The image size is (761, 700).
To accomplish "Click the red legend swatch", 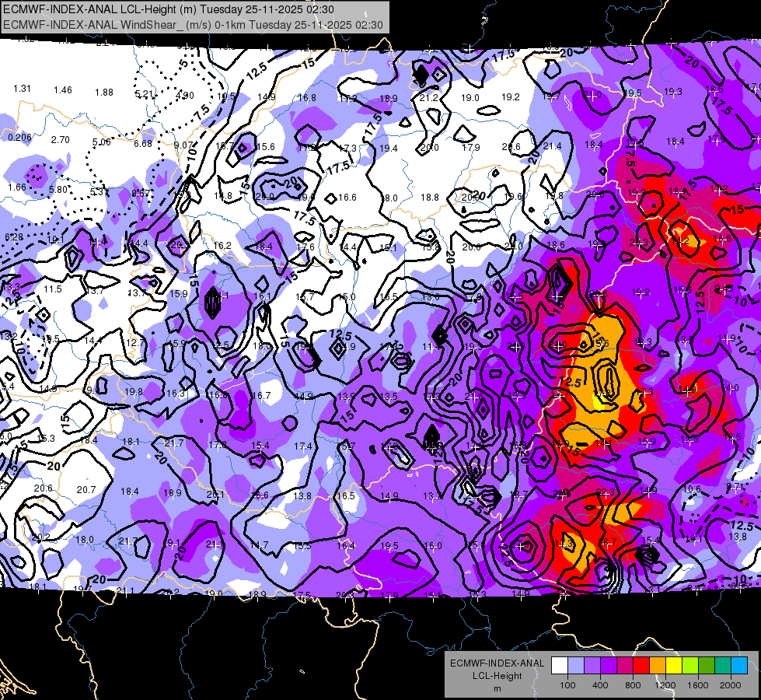I will pos(641,665).
